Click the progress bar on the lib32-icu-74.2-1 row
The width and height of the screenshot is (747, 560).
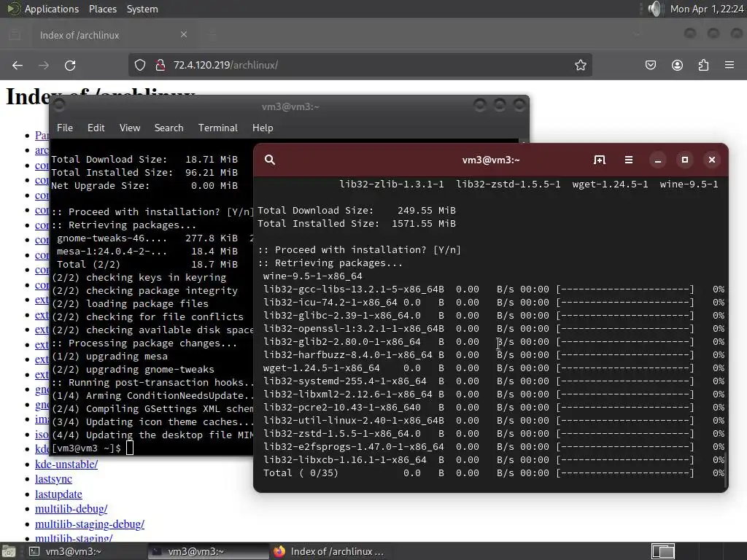tap(624, 303)
